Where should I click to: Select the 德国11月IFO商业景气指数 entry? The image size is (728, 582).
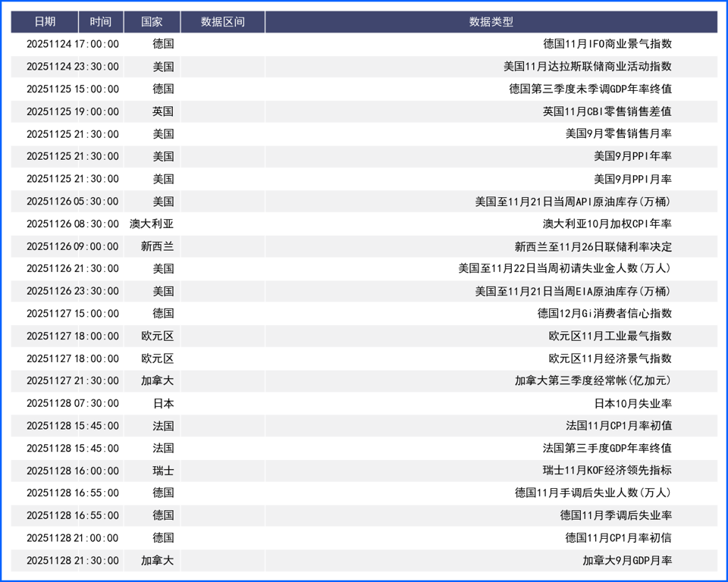pyautogui.click(x=607, y=44)
